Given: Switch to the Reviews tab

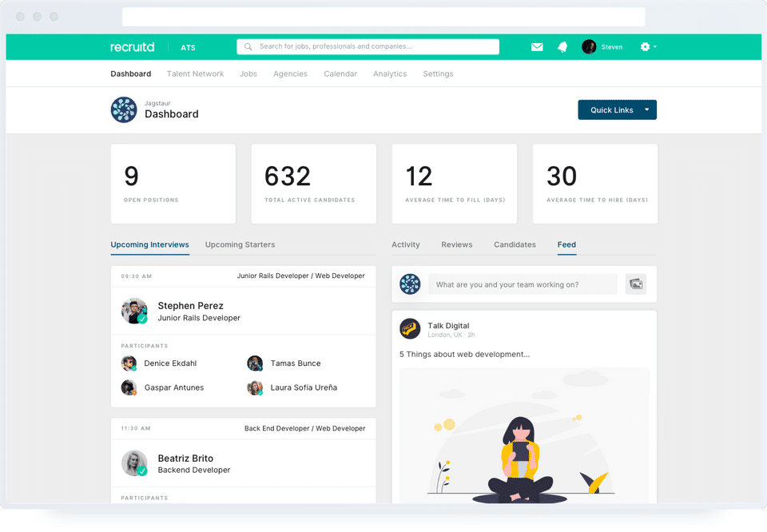Looking at the screenshot, I should click(x=457, y=244).
